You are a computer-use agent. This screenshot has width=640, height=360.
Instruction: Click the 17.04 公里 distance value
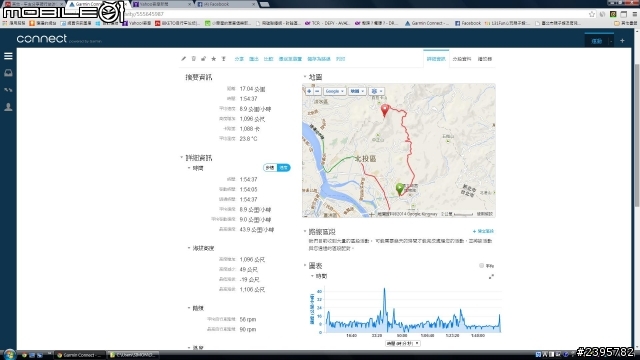click(252, 89)
